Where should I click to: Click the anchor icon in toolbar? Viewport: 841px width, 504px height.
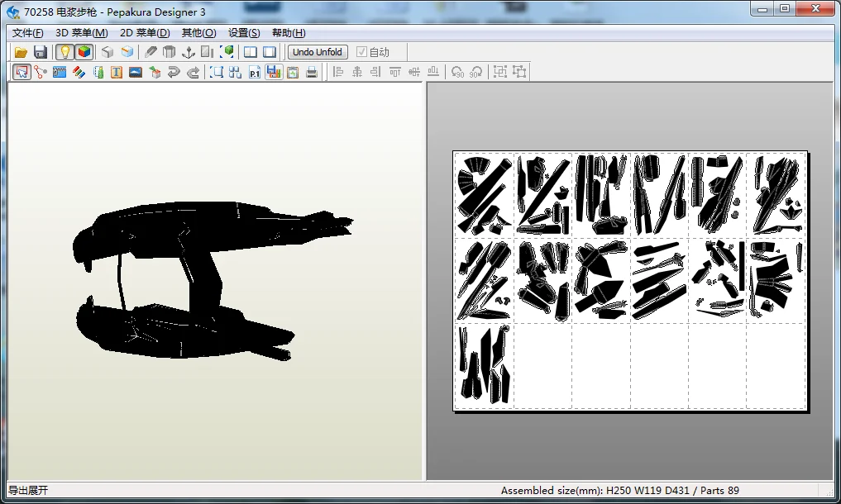[x=189, y=52]
